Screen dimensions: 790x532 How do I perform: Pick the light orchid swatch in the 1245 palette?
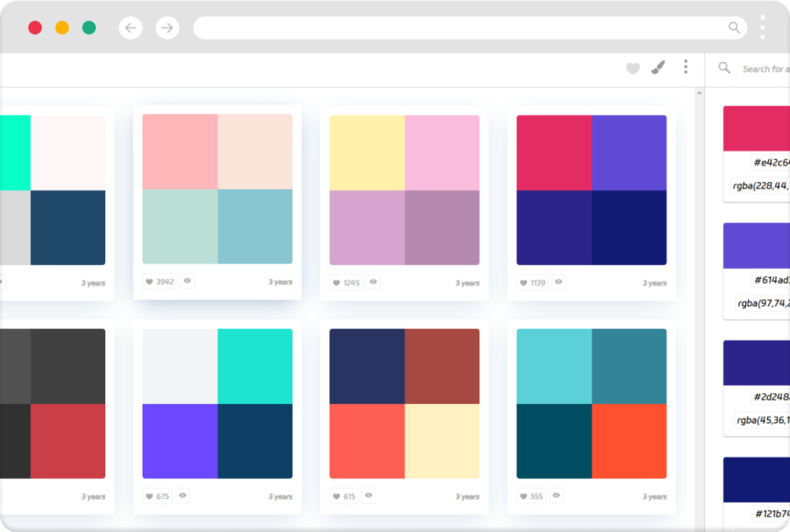[367, 228]
